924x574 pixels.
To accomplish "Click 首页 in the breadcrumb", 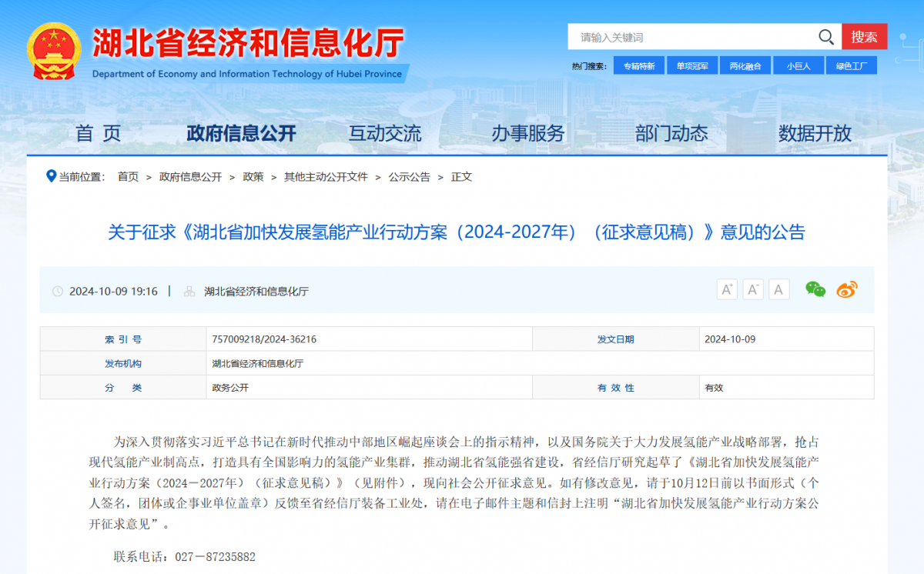I will (x=128, y=177).
